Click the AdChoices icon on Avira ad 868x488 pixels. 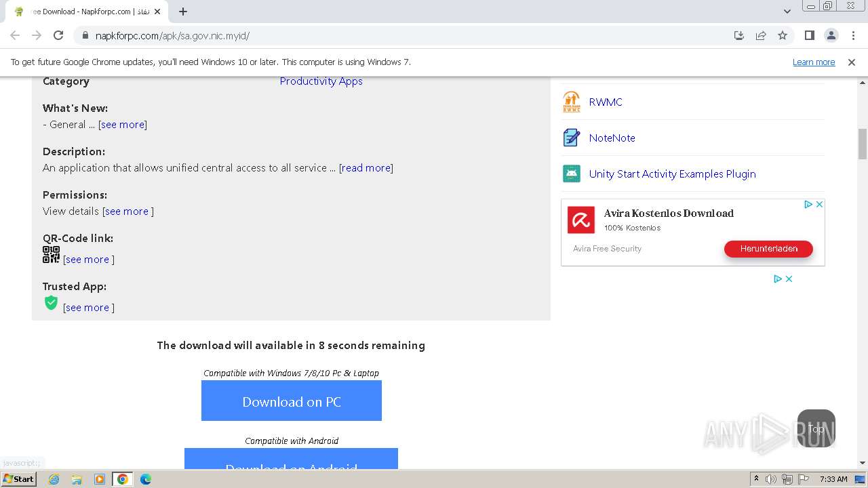coord(808,204)
